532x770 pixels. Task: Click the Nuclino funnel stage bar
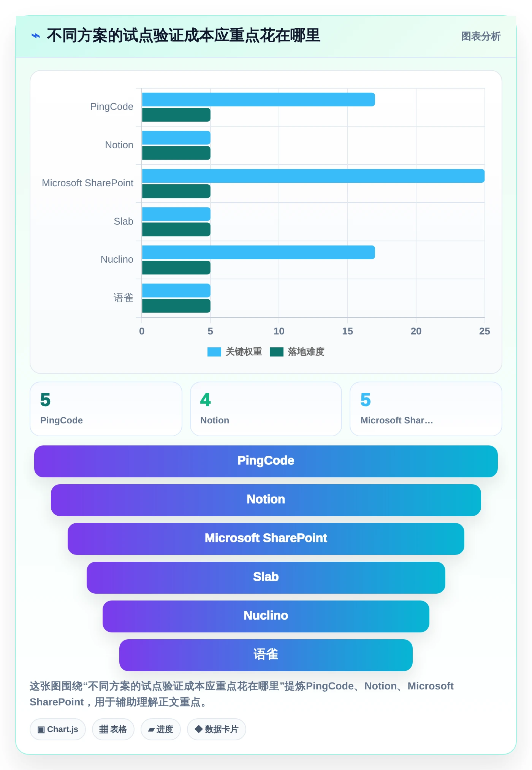coord(266,616)
